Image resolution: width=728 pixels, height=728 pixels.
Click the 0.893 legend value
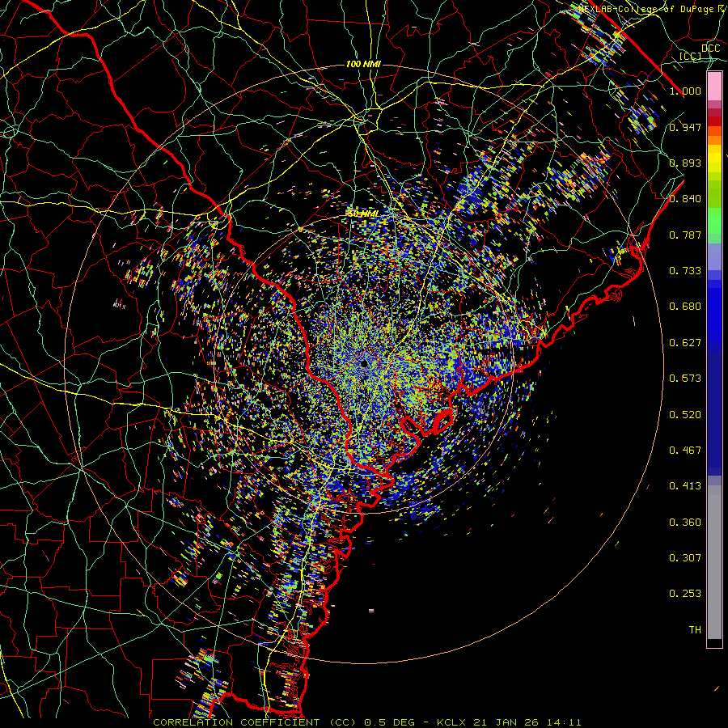point(685,163)
